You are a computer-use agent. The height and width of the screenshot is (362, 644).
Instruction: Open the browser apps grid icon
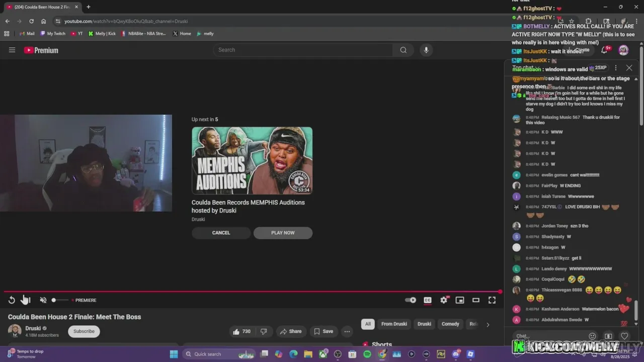7,34
